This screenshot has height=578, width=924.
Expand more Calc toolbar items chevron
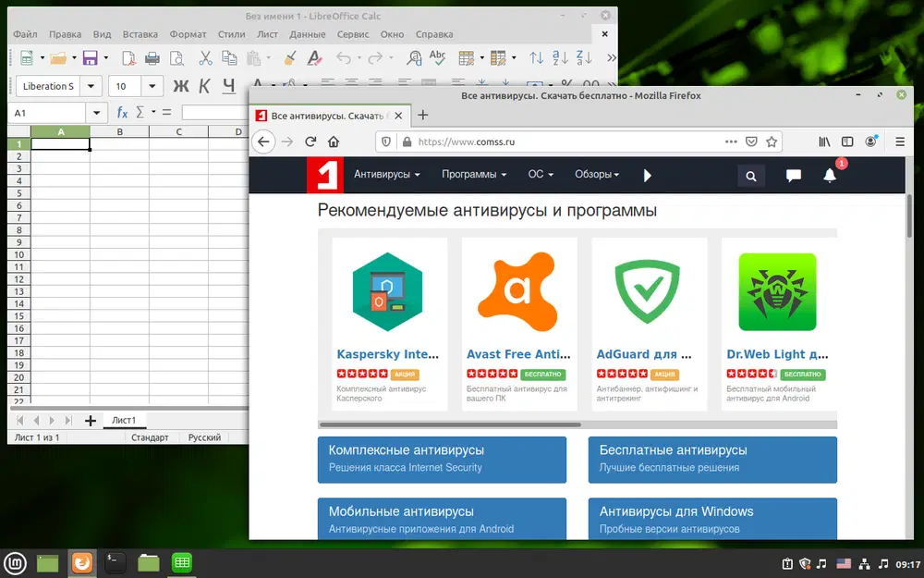click(x=611, y=57)
